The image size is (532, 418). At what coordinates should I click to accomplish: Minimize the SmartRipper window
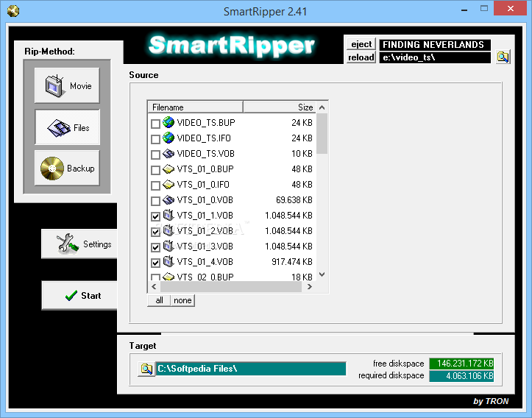(464, 9)
